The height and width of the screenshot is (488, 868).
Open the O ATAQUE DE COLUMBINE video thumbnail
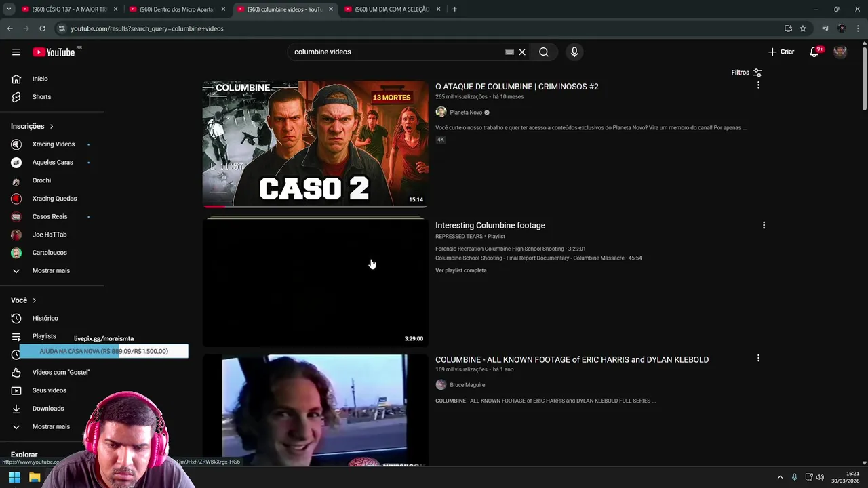(x=315, y=144)
